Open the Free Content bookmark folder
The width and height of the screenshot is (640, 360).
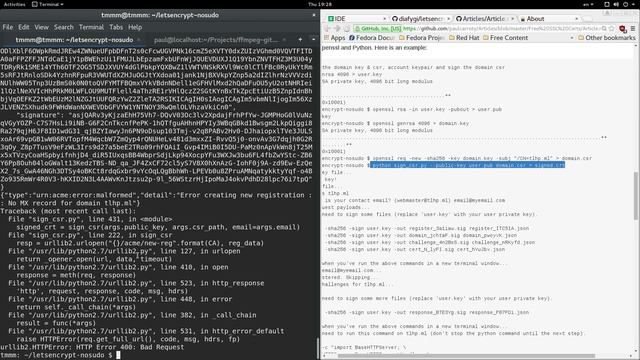[505, 38]
